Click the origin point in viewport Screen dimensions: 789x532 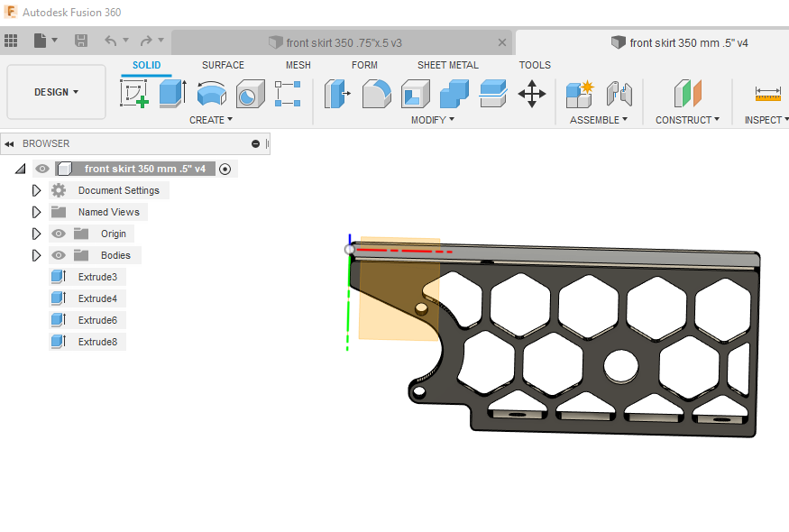click(x=349, y=249)
